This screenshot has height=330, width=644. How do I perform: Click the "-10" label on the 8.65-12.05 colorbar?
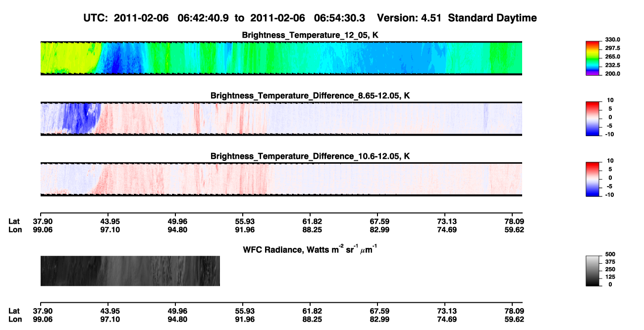click(609, 134)
